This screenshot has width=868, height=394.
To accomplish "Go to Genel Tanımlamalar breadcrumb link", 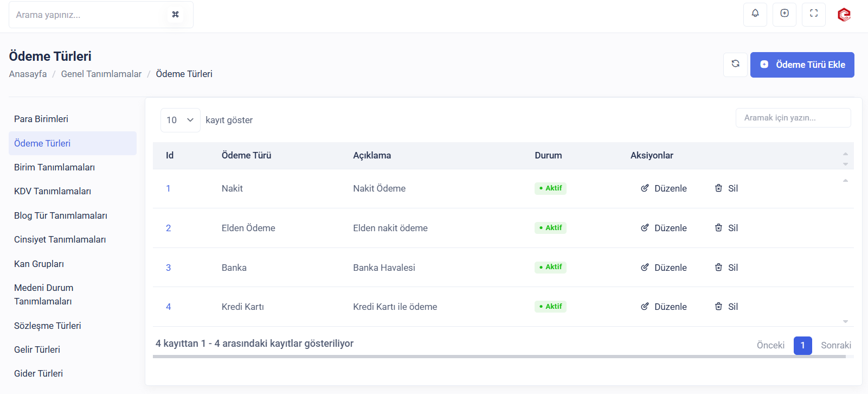I will pyautogui.click(x=101, y=74).
